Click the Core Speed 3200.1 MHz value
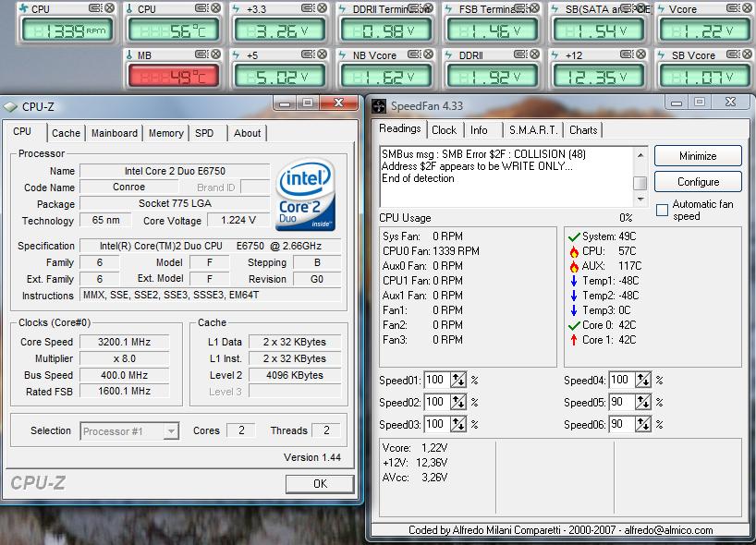 tap(125, 342)
